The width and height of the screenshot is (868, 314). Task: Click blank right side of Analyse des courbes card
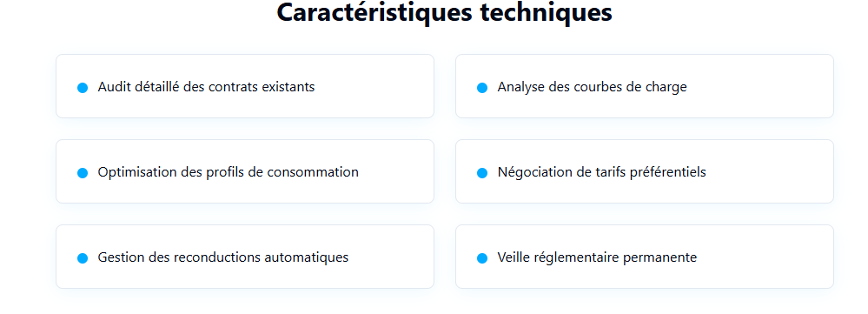coord(764,86)
